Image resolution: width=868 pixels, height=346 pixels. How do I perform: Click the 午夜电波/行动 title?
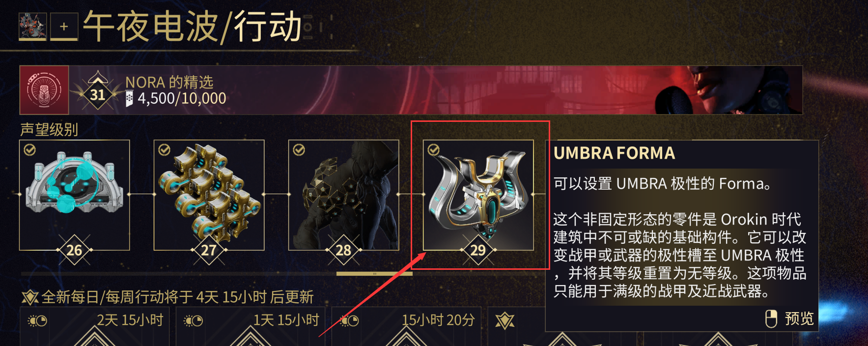(x=192, y=26)
